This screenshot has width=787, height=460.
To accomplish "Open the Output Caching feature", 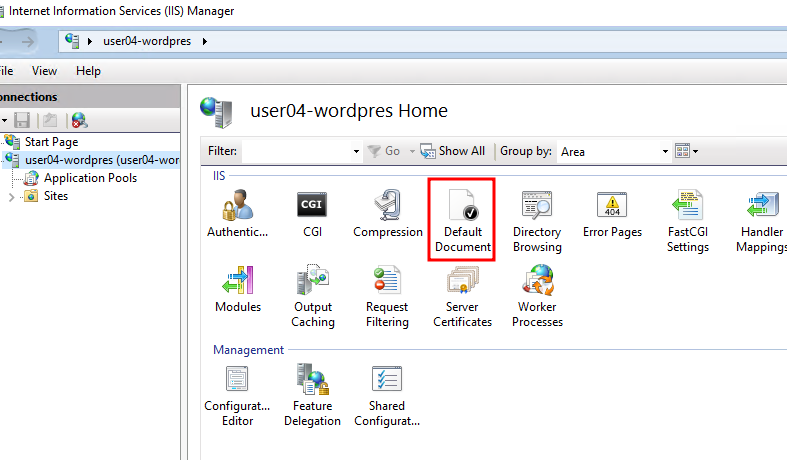I will 313,295.
